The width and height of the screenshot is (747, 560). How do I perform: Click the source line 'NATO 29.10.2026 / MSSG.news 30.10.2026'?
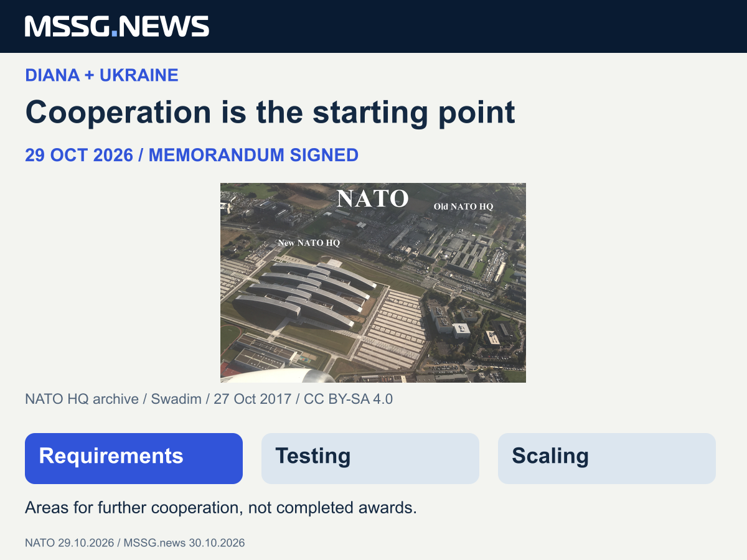[x=135, y=543]
